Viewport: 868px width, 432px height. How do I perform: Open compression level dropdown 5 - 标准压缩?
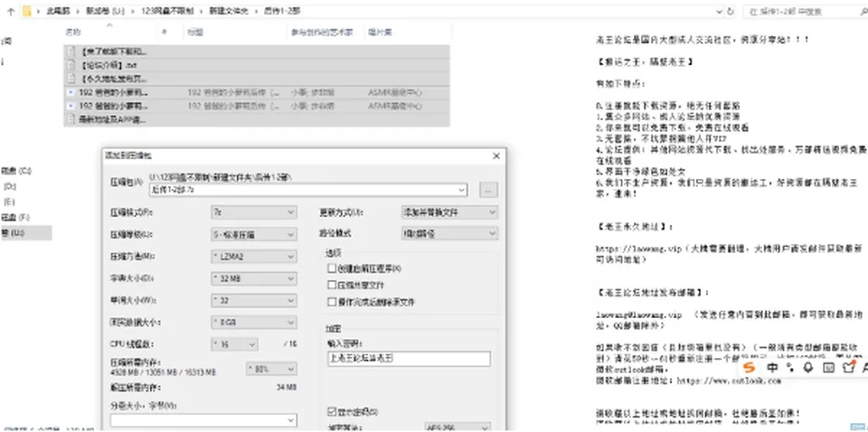click(x=253, y=235)
